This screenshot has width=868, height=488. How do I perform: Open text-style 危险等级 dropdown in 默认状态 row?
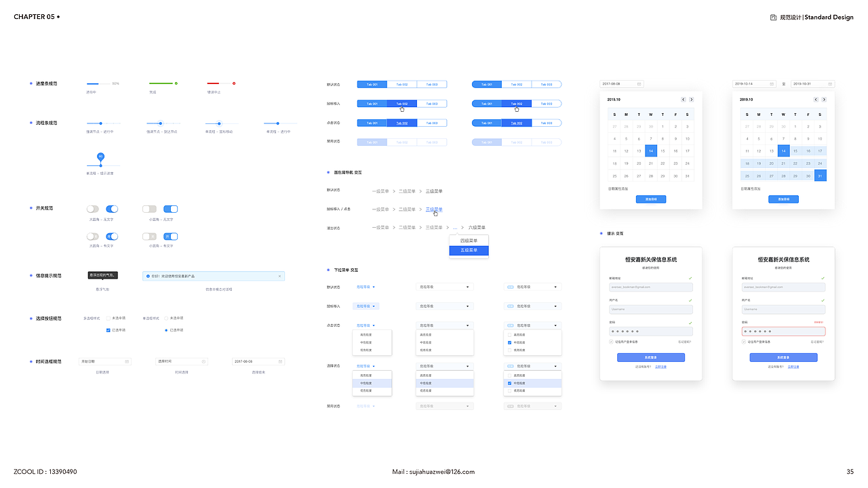pyautogui.click(x=366, y=287)
